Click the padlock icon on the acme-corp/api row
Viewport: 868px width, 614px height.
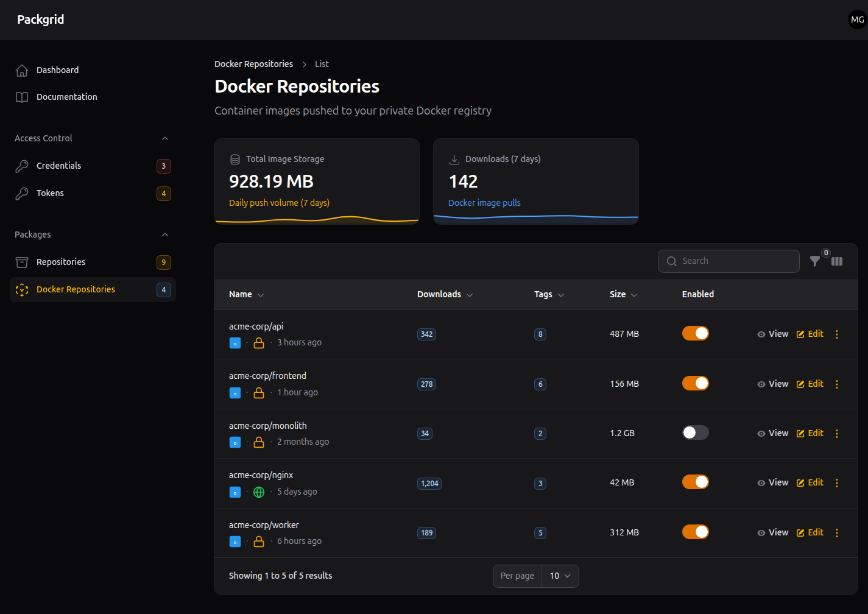258,342
